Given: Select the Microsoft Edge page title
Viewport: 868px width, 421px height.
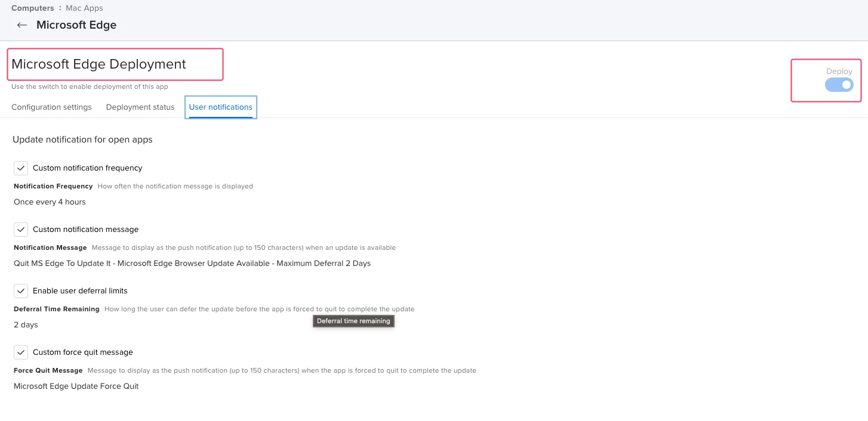Looking at the screenshot, I should pyautogui.click(x=76, y=25).
